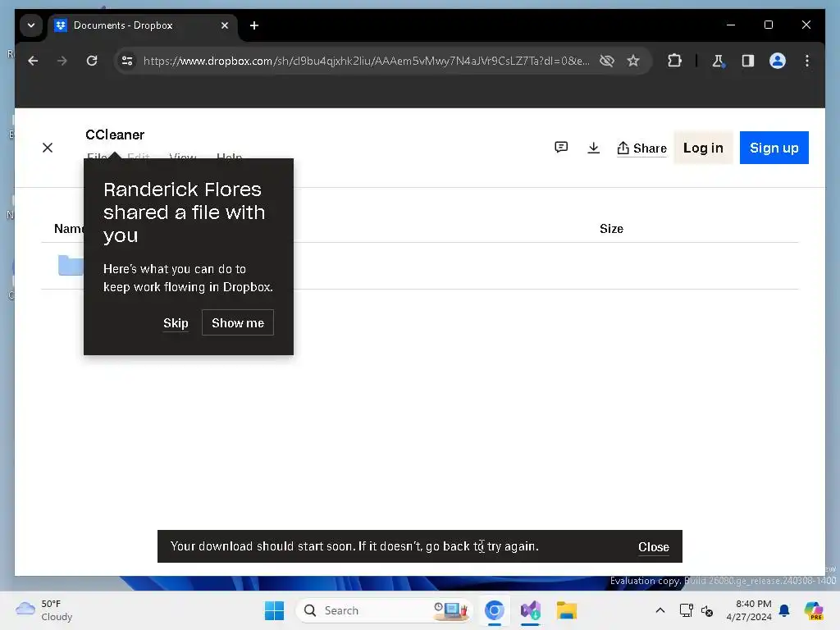Reload the Dropbox page
Viewport: 840px width, 630px height.
(x=92, y=61)
